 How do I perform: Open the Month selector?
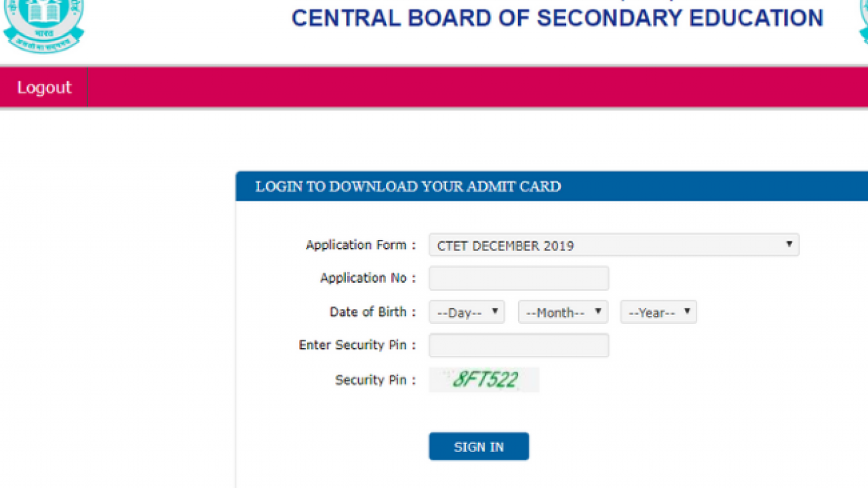pos(563,312)
